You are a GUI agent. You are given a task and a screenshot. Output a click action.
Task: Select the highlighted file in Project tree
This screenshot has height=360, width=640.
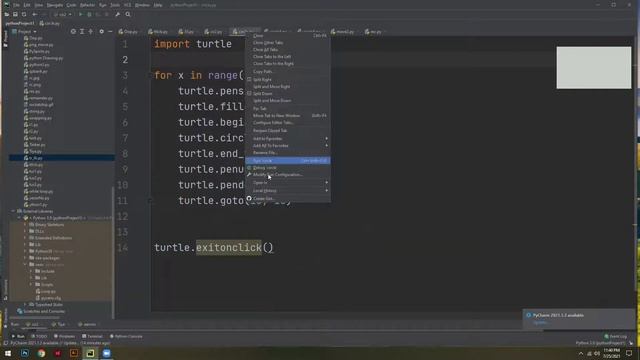click(x=62, y=158)
